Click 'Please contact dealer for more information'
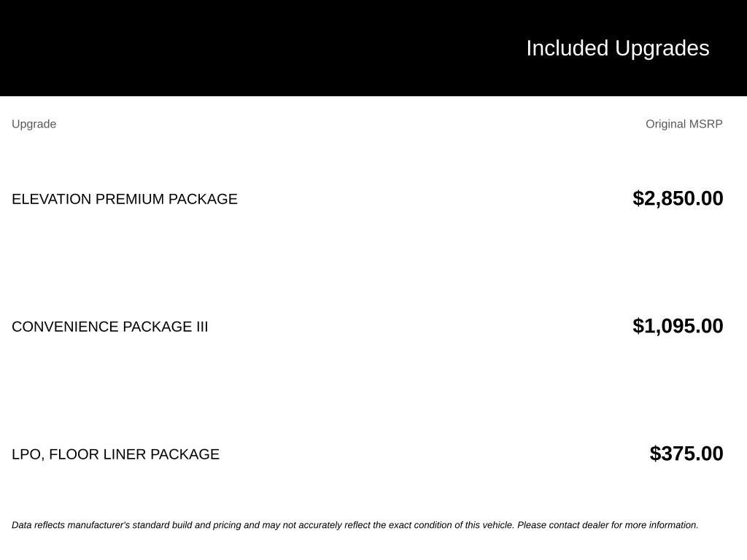 click(x=608, y=525)
